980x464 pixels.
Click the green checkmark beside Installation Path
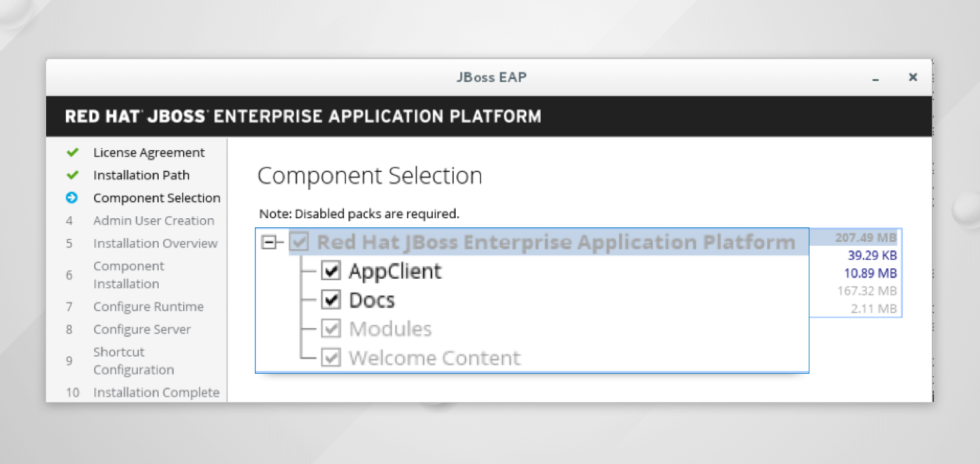(x=72, y=175)
